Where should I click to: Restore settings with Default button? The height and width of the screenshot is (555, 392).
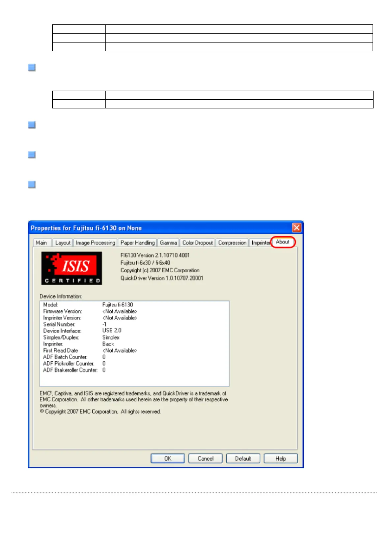pos(243,458)
